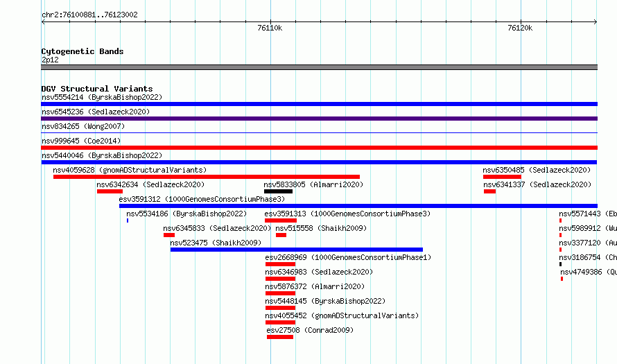The width and height of the screenshot is (617, 364).
Task: Select the blue bar under nsv5554214
Action: [319, 104]
